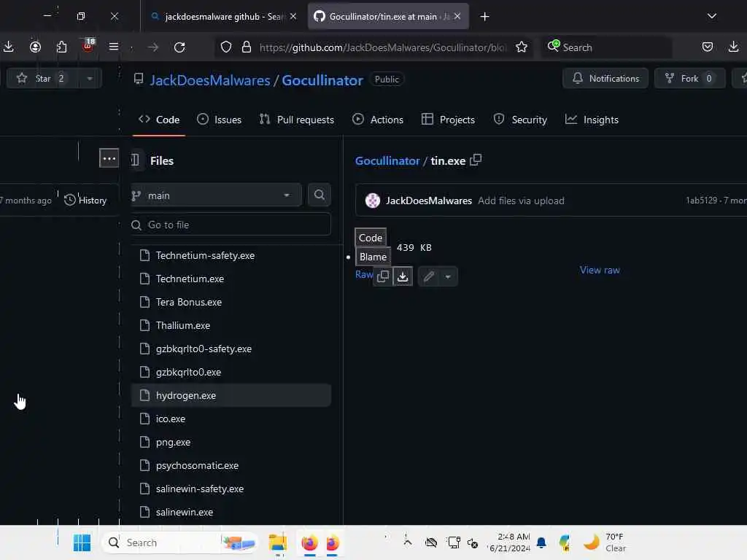747x560 pixels.
Task: Open the Firefox hamburger menu
Action: point(113,47)
